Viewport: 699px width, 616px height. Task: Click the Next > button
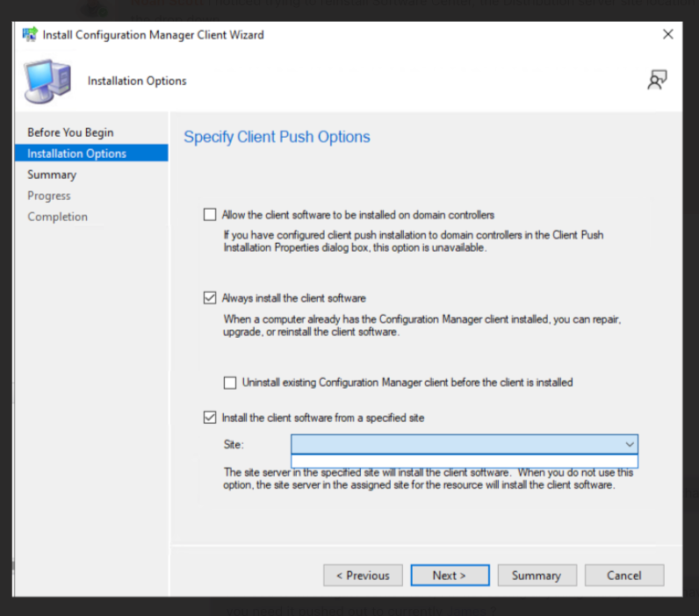[x=450, y=576]
